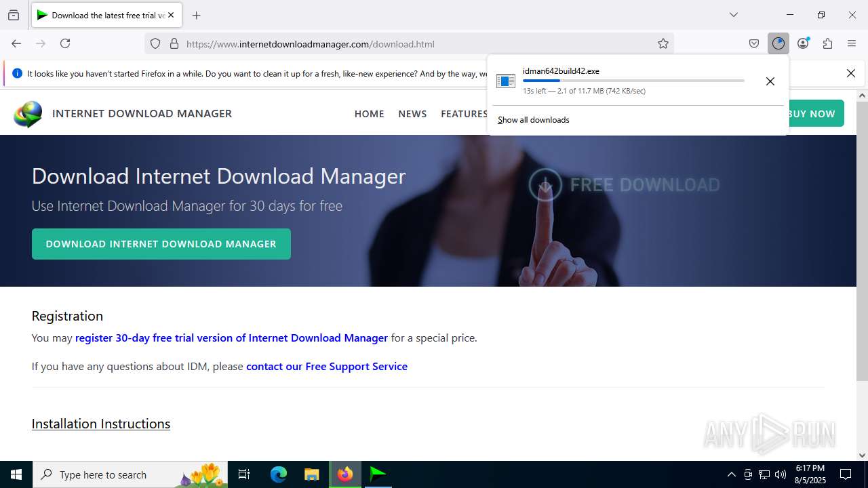This screenshot has height=488, width=868.
Task: Click the BUY NOW button
Action: point(815,114)
